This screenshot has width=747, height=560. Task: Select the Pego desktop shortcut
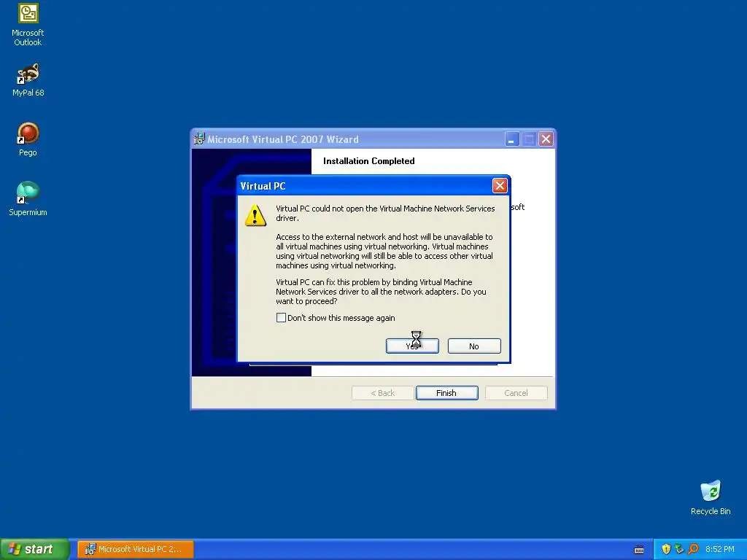28,139
